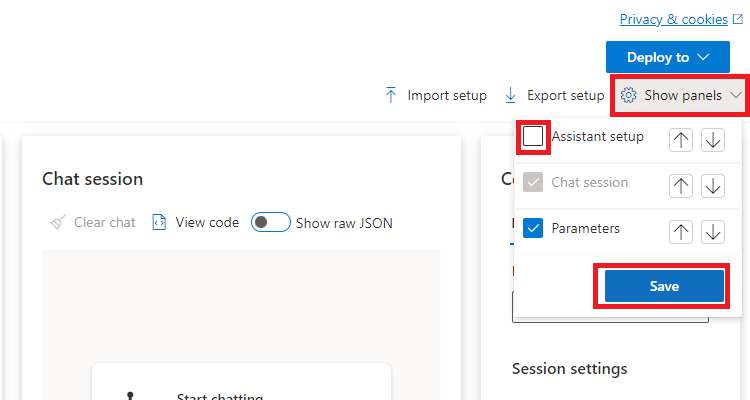Move Chat session panel down

(713, 186)
